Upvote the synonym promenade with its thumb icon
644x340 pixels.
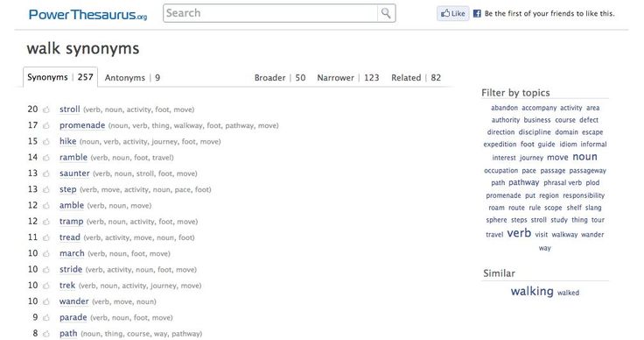click(46, 126)
